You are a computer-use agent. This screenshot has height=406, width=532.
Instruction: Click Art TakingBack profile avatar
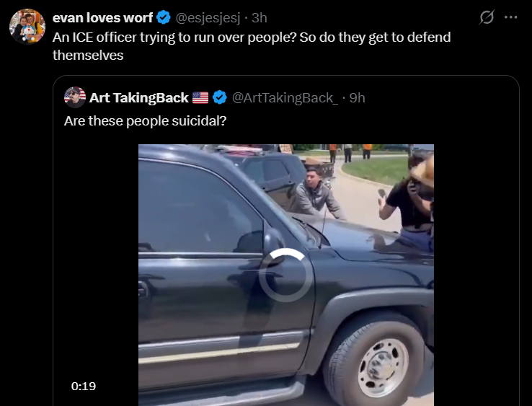[75, 97]
